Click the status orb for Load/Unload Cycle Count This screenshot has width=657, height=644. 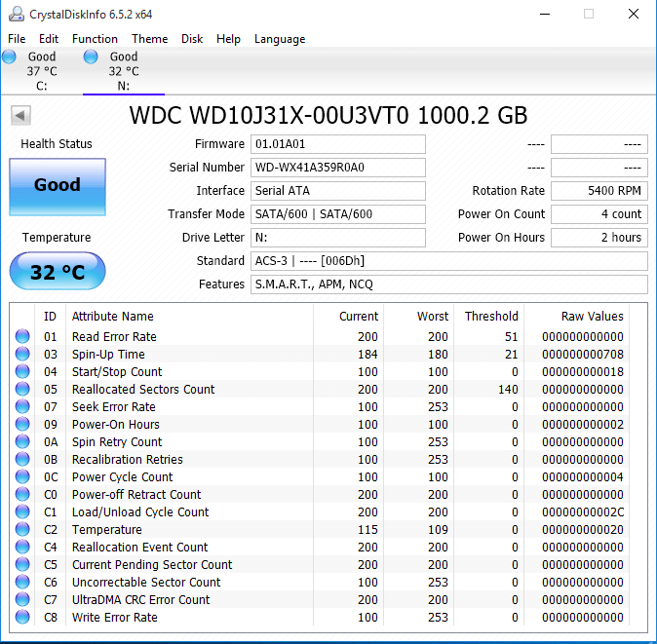tap(22, 512)
